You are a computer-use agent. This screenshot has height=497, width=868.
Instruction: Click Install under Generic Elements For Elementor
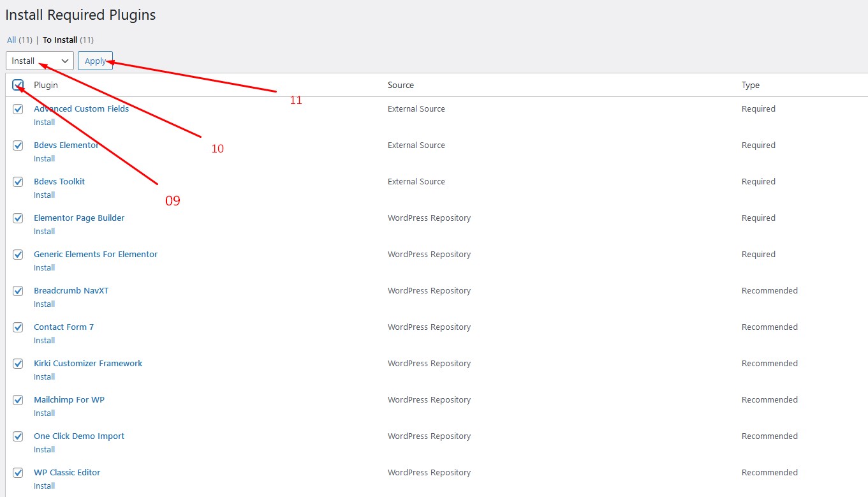pyautogui.click(x=45, y=267)
